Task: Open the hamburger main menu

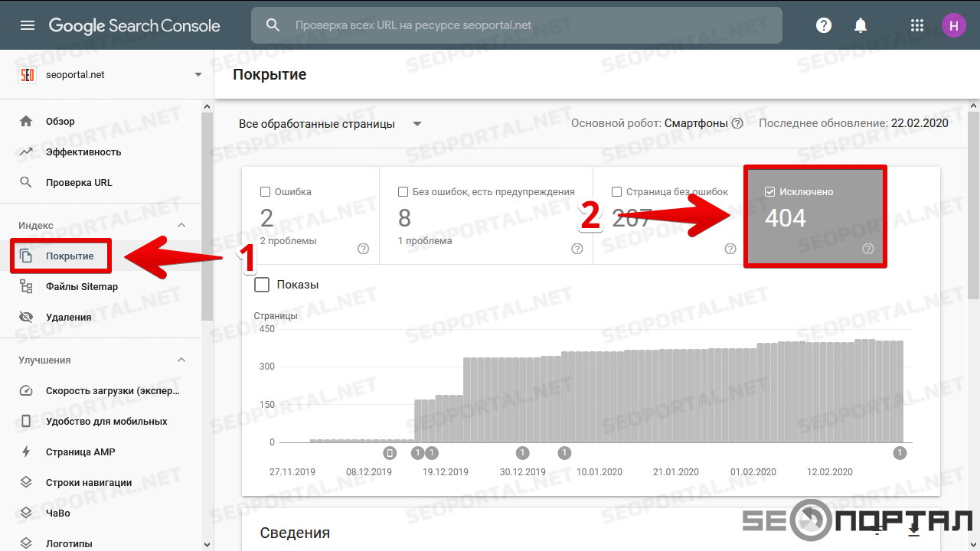Action: coord(28,25)
